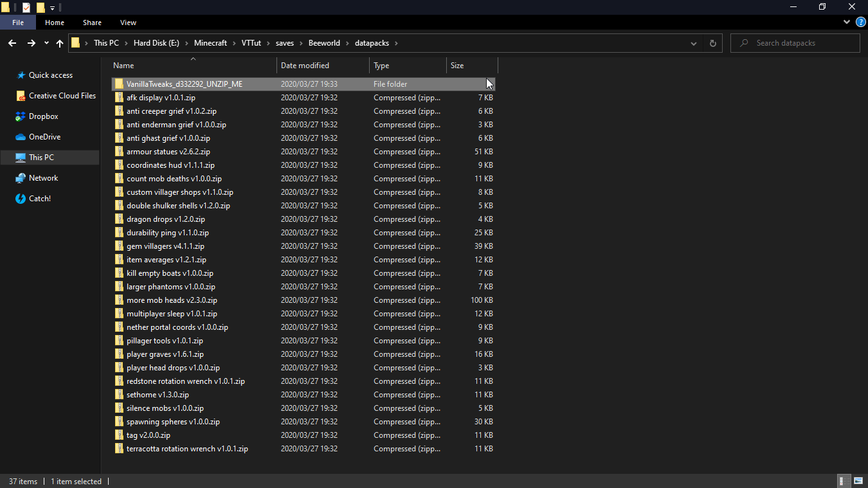Select file name terracotta rotation wrench v1.0.1.zip
This screenshot has height=488, width=868.
(187, 449)
